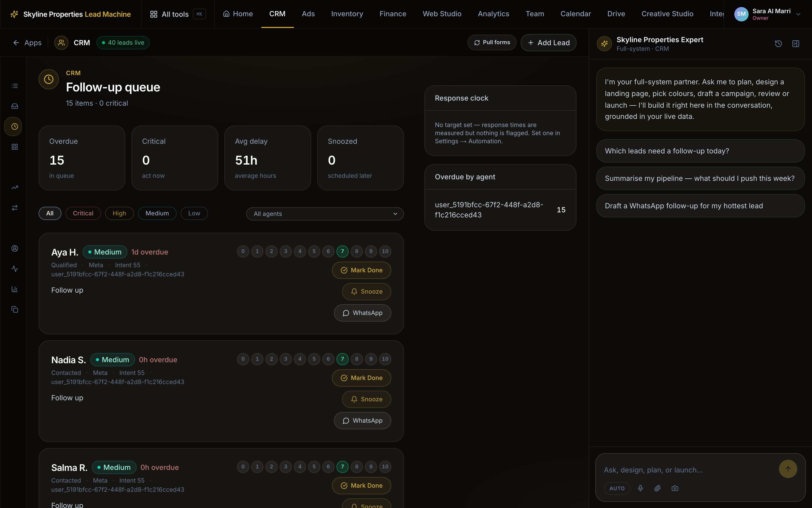Set Salma R. score to 2
The height and width of the screenshot is (508, 812).
(x=272, y=467)
